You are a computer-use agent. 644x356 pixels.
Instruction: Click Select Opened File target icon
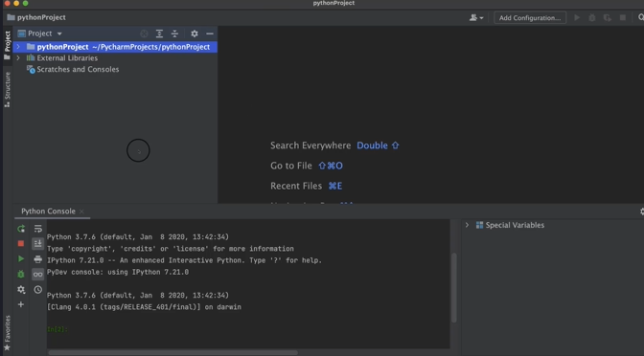(x=144, y=33)
